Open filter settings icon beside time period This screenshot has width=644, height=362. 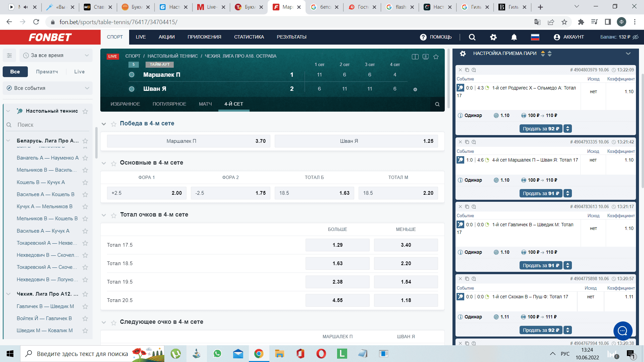point(9,55)
